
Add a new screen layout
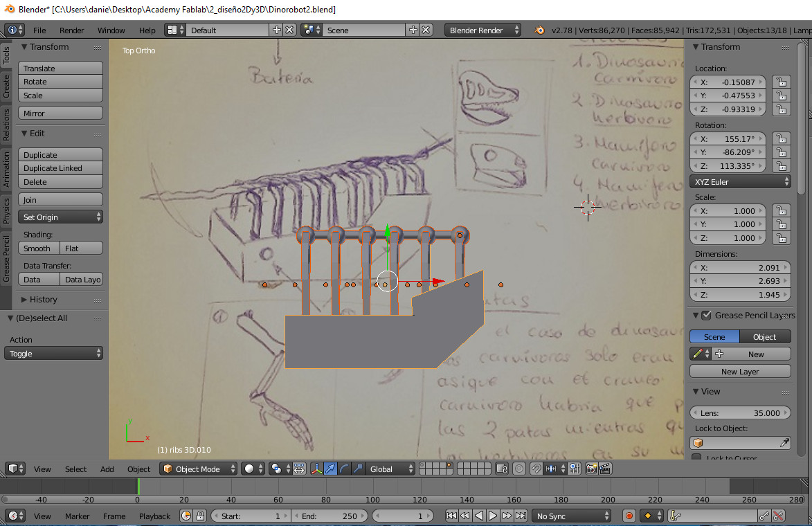tap(276, 30)
